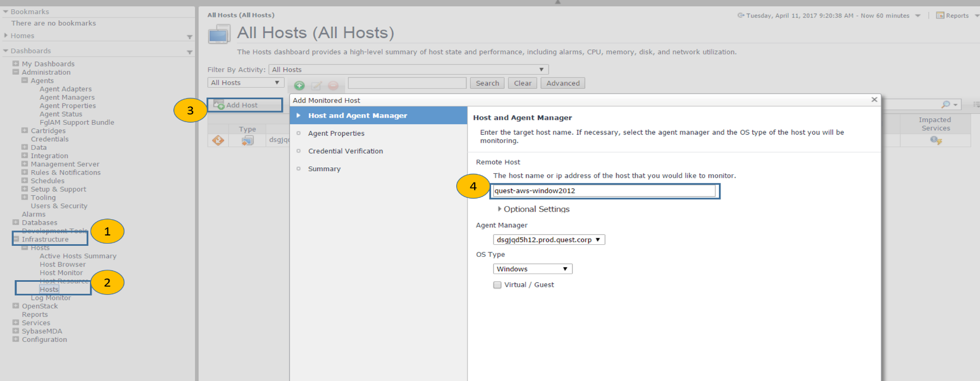Click the host type icon in table row

coord(247,141)
